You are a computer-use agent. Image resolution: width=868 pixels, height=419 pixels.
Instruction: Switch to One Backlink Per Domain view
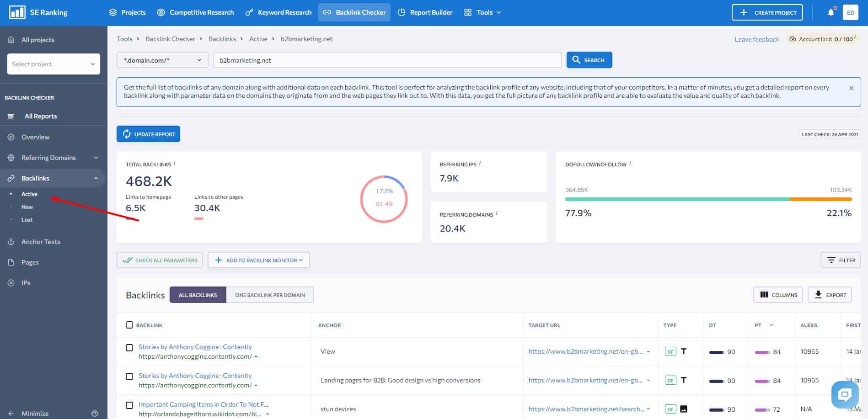[x=270, y=295]
